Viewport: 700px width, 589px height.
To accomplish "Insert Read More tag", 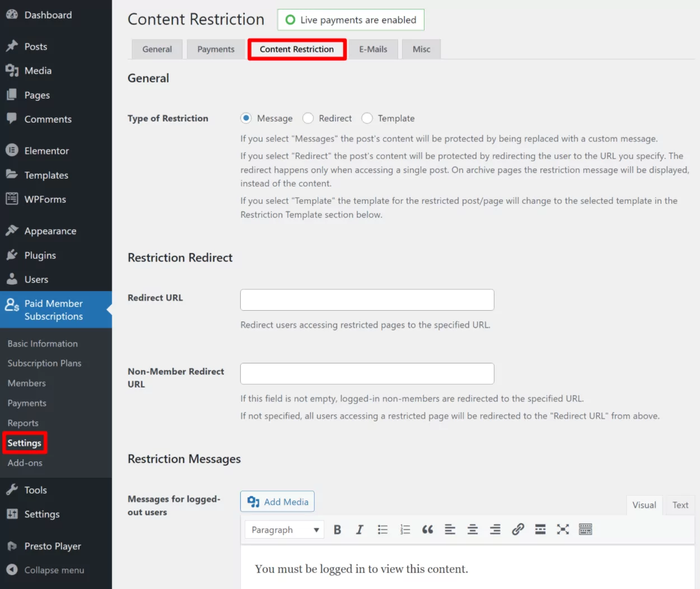I will (x=540, y=530).
